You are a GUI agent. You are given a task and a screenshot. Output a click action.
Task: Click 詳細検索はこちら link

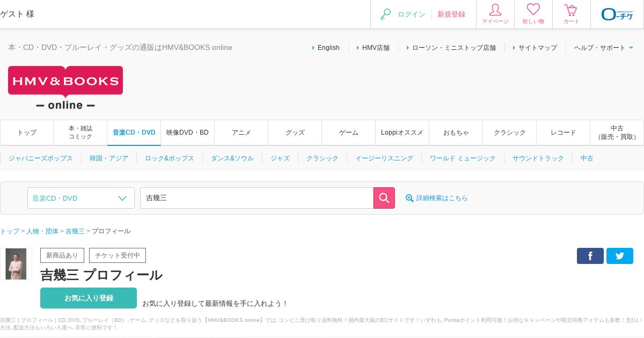pyautogui.click(x=442, y=198)
